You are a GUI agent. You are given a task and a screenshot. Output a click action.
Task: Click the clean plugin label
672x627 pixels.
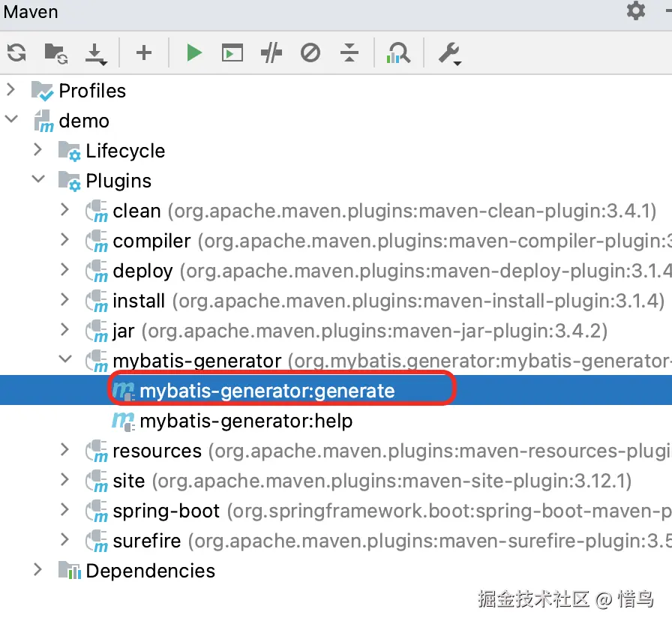(x=136, y=211)
